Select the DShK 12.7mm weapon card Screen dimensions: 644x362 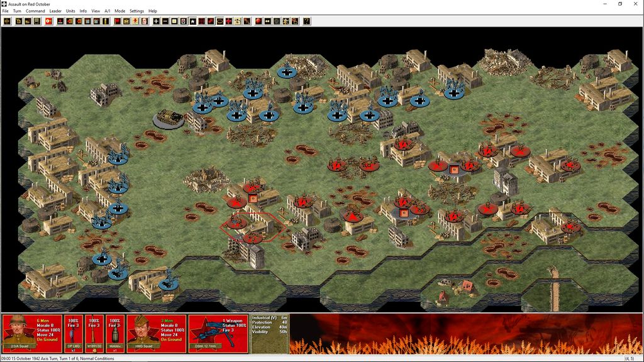pyautogui.click(x=218, y=334)
